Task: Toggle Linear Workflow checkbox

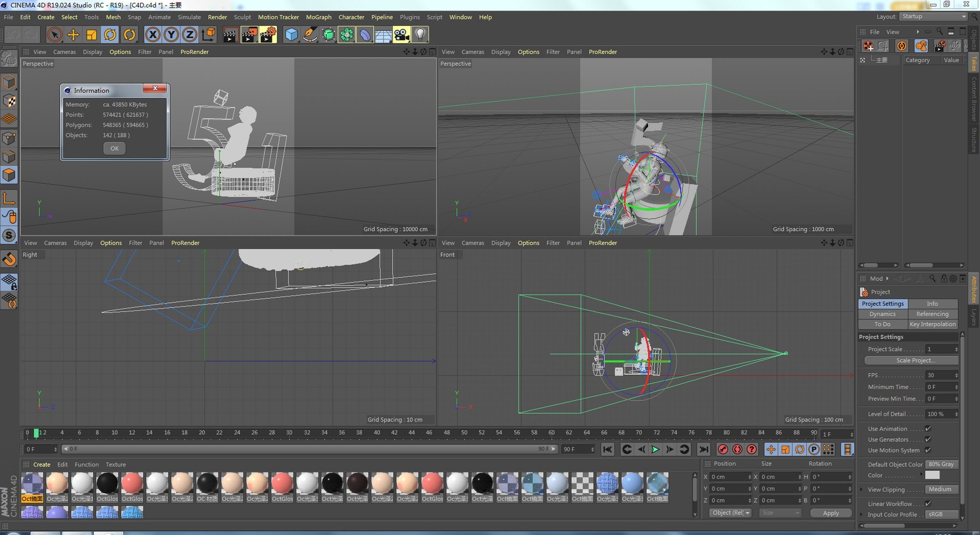Action: pos(928,504)
